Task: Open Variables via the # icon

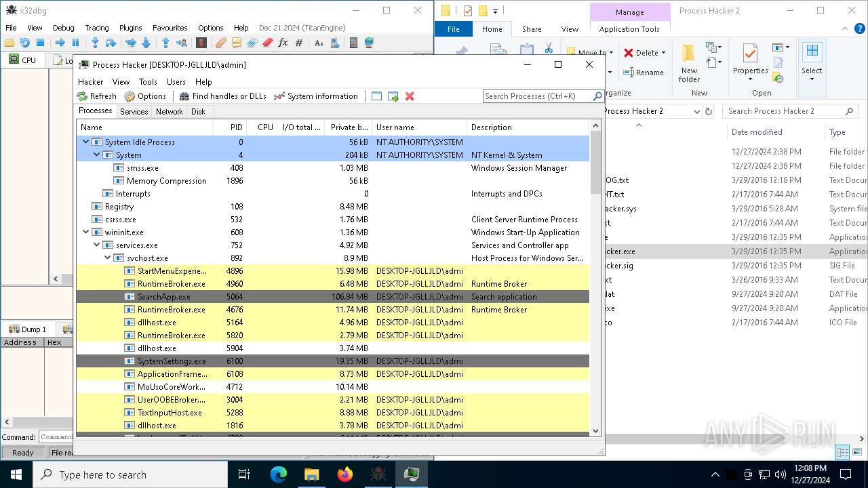Action: point(299,43)
